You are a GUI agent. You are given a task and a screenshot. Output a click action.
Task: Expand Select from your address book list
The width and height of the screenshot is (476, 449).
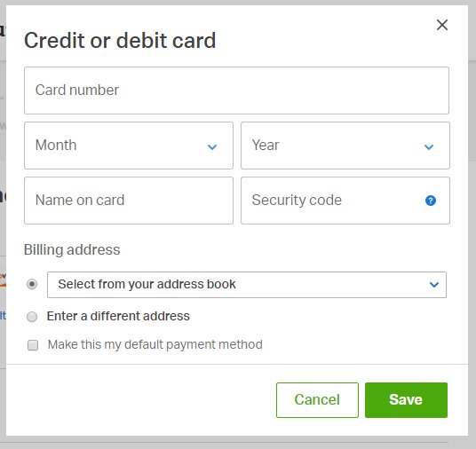click(247, 285)
